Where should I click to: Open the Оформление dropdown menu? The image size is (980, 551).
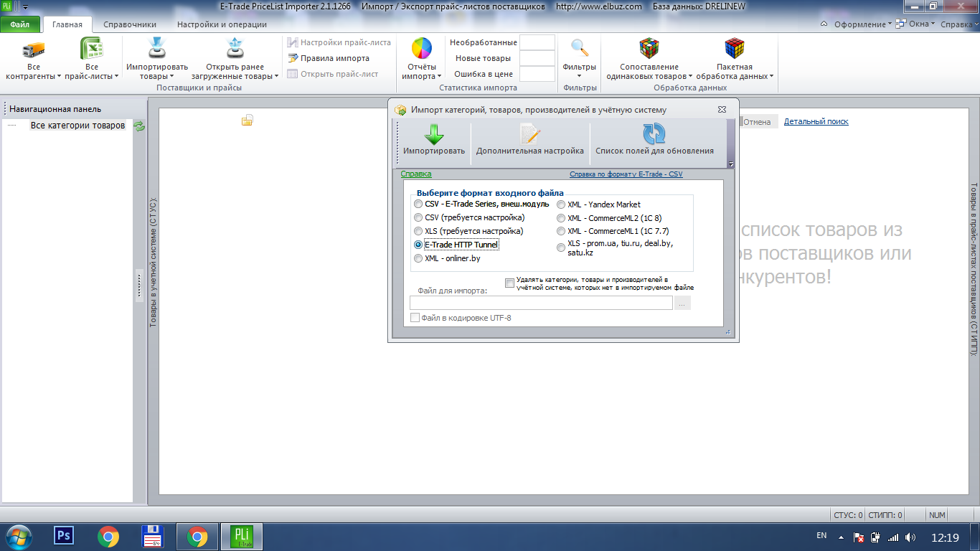(862, 24)
